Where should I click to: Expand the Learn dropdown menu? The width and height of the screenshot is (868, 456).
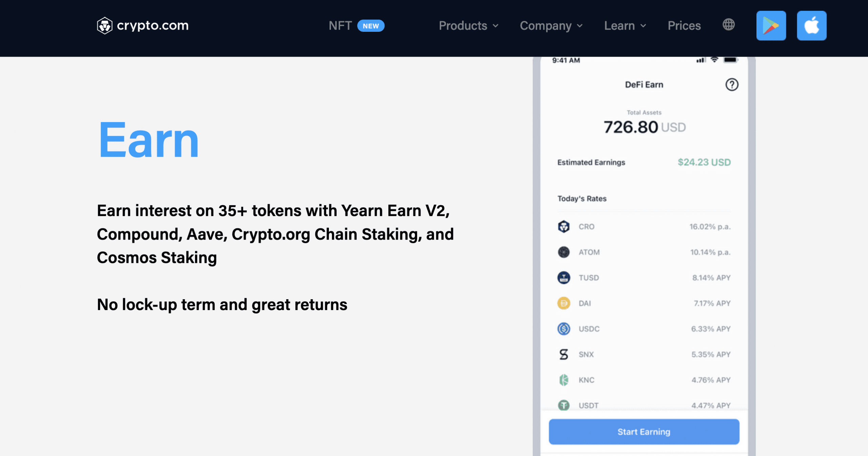pyautogui.click(x=625, y=26)
